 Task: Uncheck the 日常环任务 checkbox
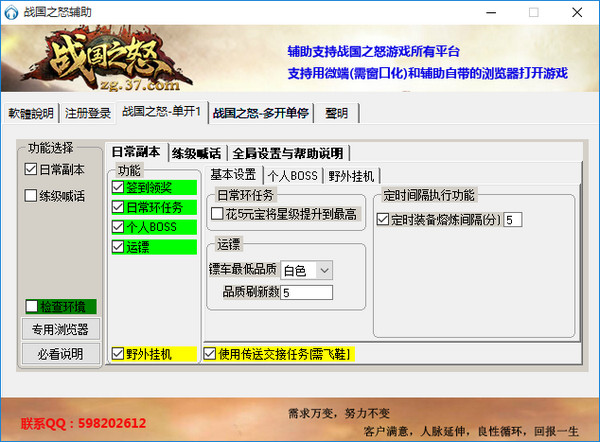tap(118, 207)
